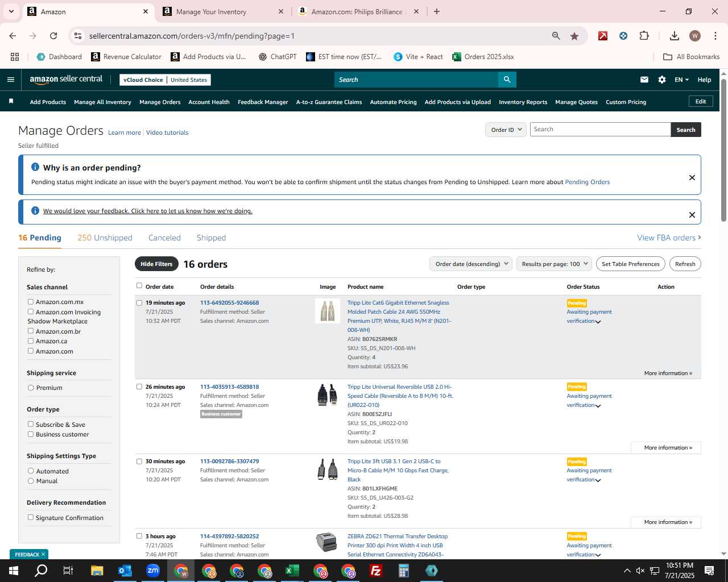
Task: Open Calculator from the taskbar
Action: pyautogui.click(x=404, y=571)
